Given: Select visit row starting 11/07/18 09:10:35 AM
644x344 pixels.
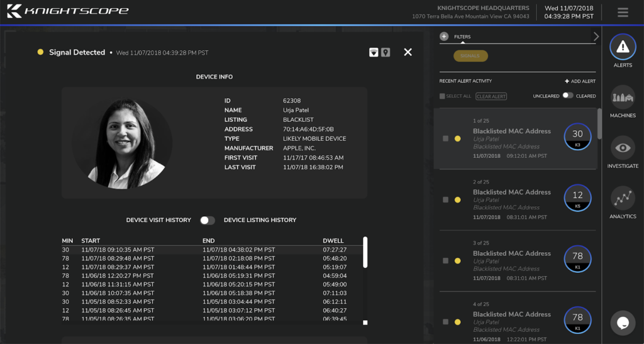Looking at the screenshot, I should (212, 250).
